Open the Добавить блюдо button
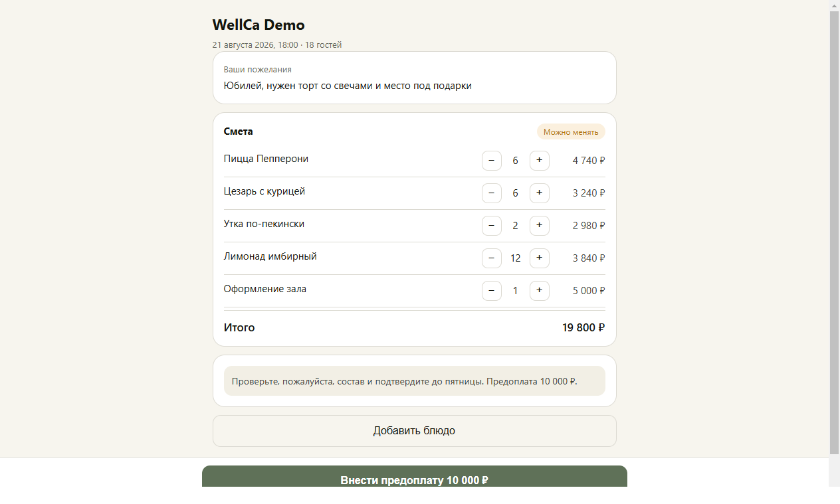The height and width of the screenshot is (504, 840). click(415, 431)
